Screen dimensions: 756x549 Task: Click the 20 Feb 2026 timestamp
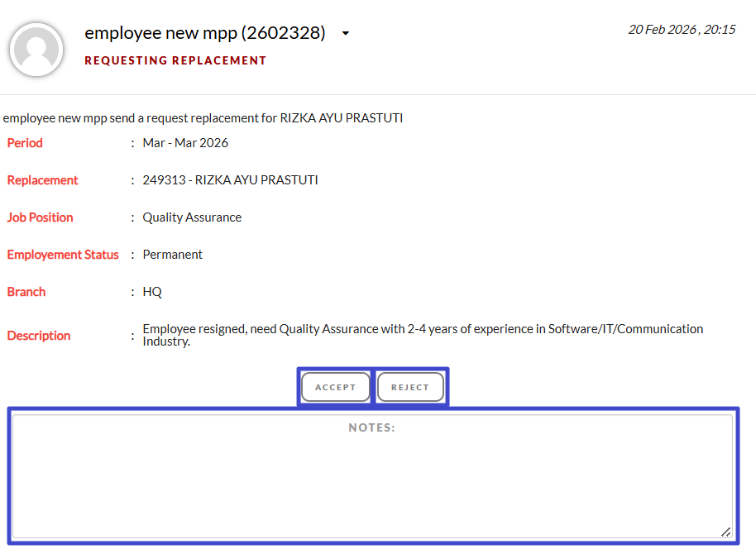point(681,30)
